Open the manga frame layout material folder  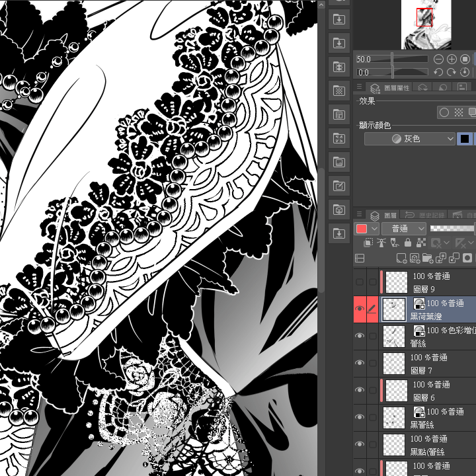pos(339,114)
